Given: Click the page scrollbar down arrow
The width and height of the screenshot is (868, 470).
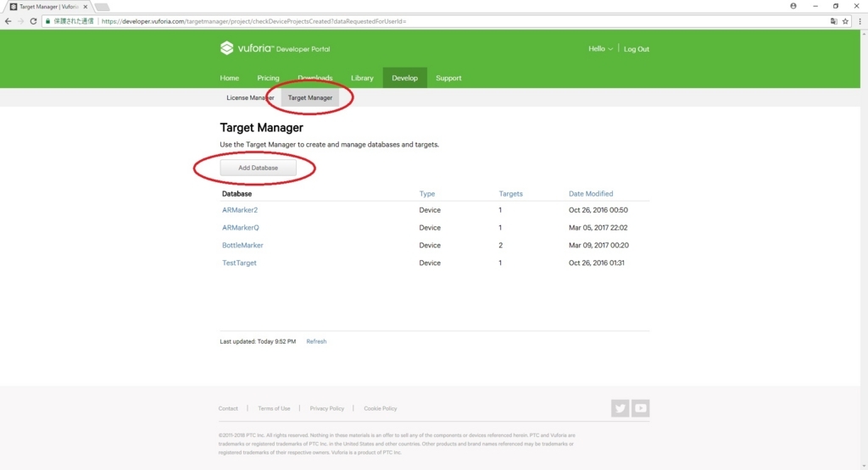Looking at the screenshot, I should point(864,466).
